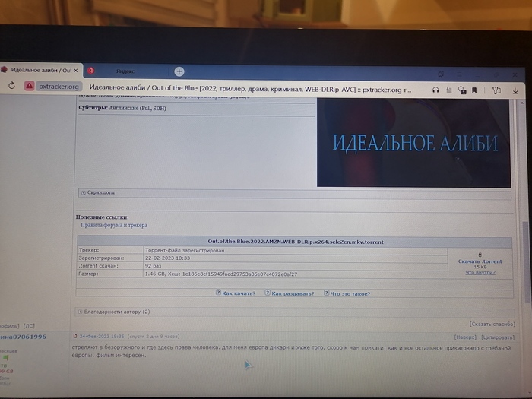Click the vertical page scrollbar thumb
Screen dimensions: 532x399
[527, 261]
